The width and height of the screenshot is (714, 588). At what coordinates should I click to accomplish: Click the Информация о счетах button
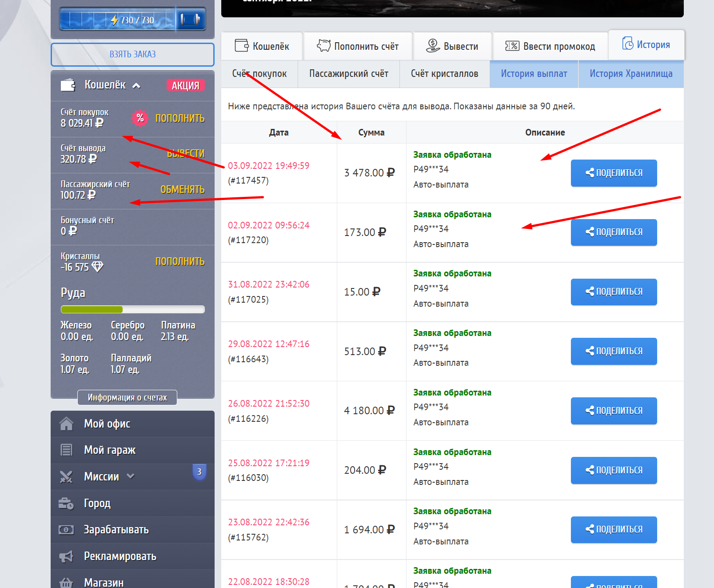click(x=127, y=397)
